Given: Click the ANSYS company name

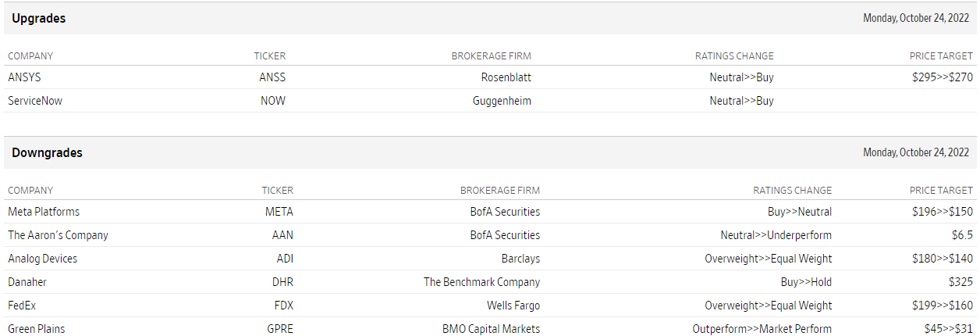Looking at the screenshot, I should coord(23,77).
